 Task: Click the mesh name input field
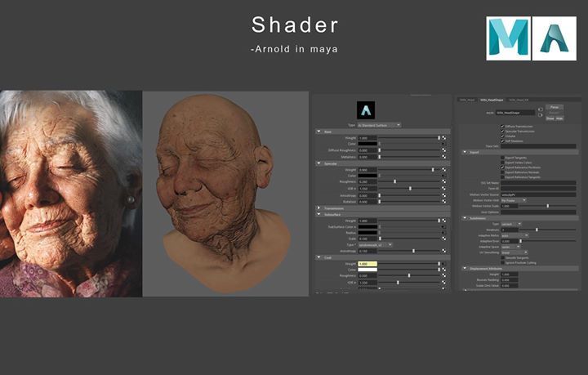[x=515, y=113]
